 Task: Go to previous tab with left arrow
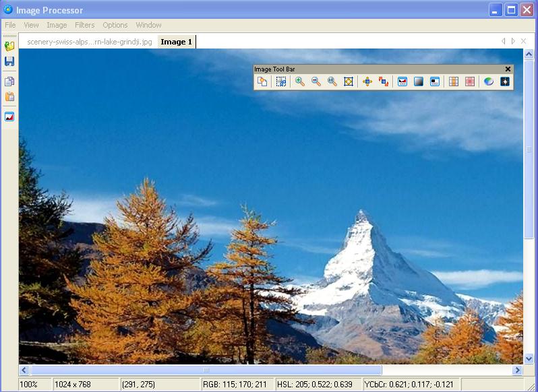point(503,41)
